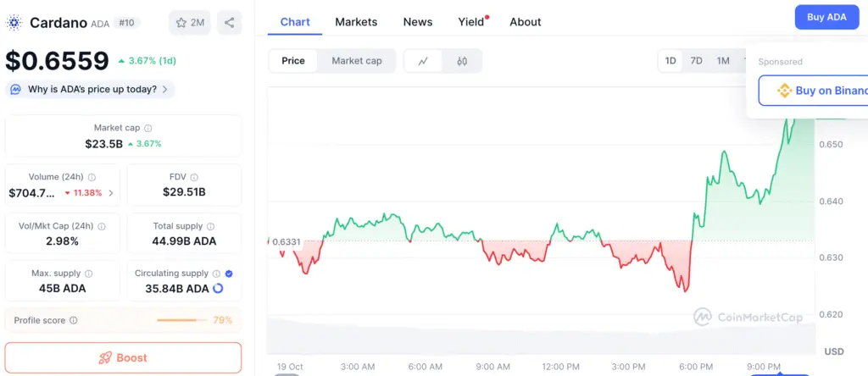
Task: Switch to line chart view
Action: click(x=423, y=61)
